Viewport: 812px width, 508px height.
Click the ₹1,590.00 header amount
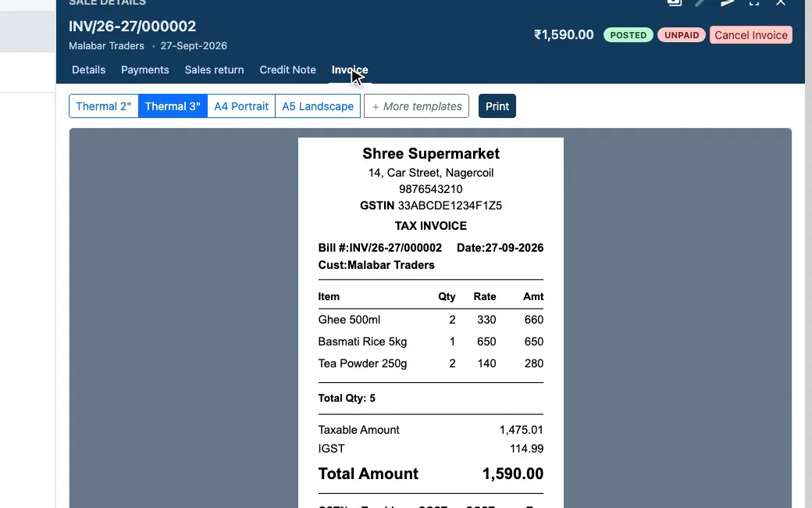click(x=564, y=34)
